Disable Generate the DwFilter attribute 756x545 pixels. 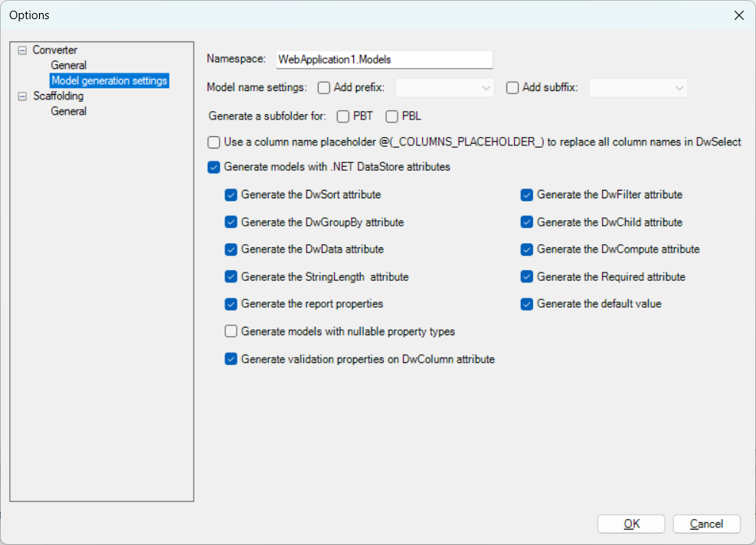tap(526, 195)
